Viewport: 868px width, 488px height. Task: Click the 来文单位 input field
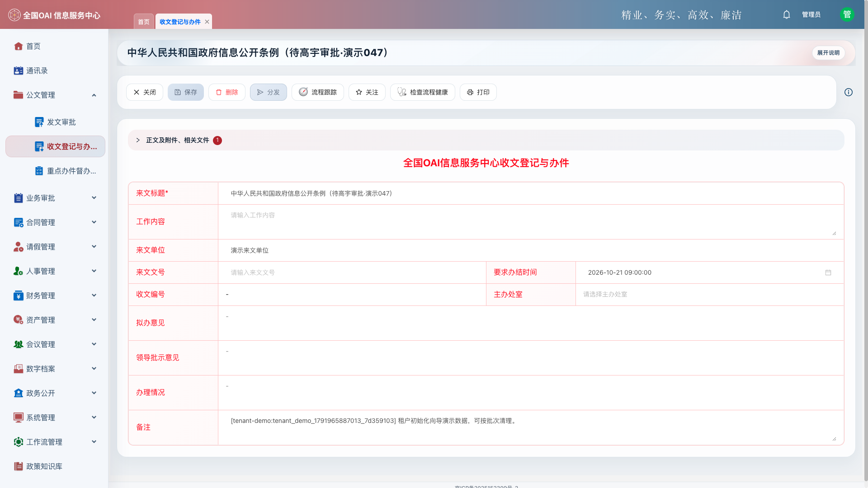(x=531, y=250)
